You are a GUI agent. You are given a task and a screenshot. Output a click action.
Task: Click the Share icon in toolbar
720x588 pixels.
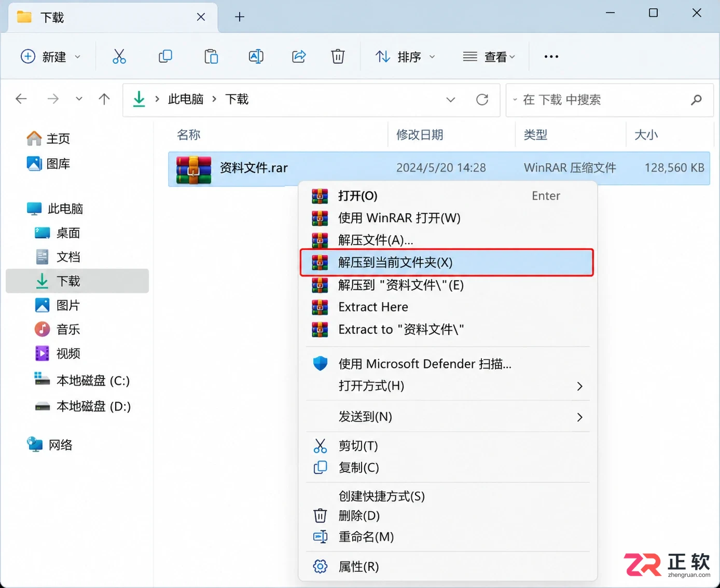coord(299,57)
